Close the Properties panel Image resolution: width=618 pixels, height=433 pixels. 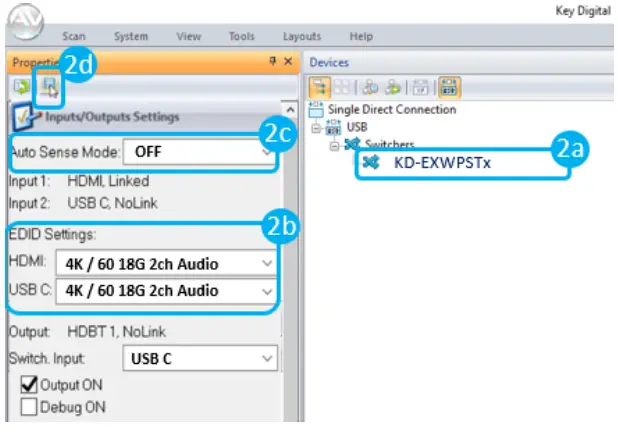(x=288, y=61)
